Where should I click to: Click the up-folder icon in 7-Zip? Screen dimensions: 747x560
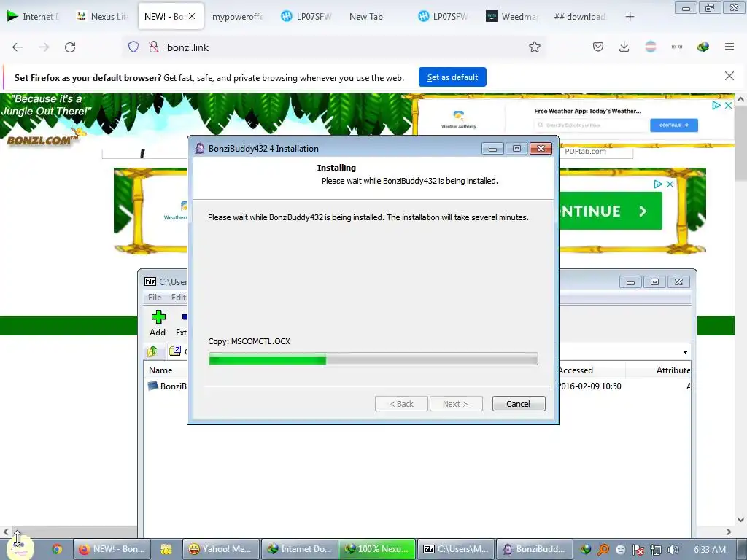(152, 351)
